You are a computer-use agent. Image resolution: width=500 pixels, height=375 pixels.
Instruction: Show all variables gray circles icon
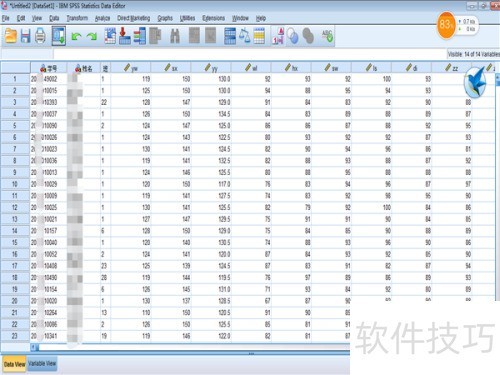coord(308,36)
